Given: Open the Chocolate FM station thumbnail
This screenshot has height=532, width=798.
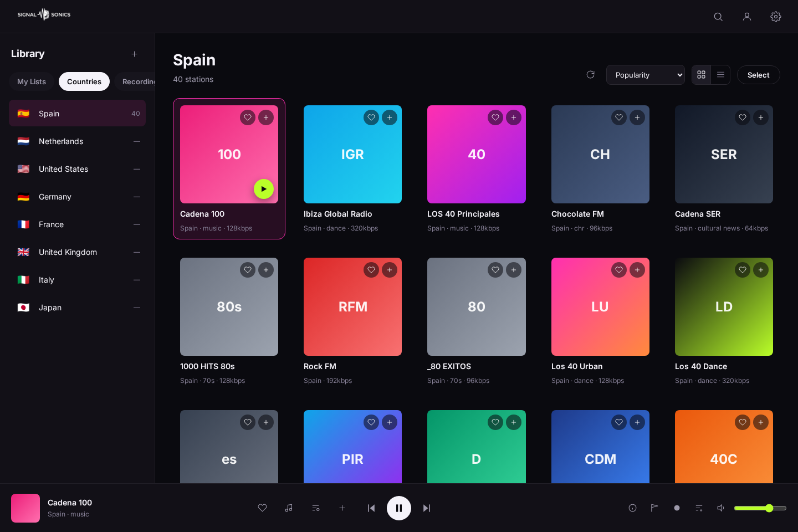Looking at the screenshot, I should pos(600,154).
